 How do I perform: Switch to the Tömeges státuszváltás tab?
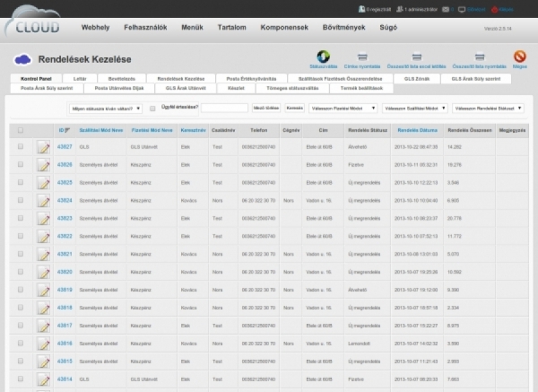pos(292,88)
